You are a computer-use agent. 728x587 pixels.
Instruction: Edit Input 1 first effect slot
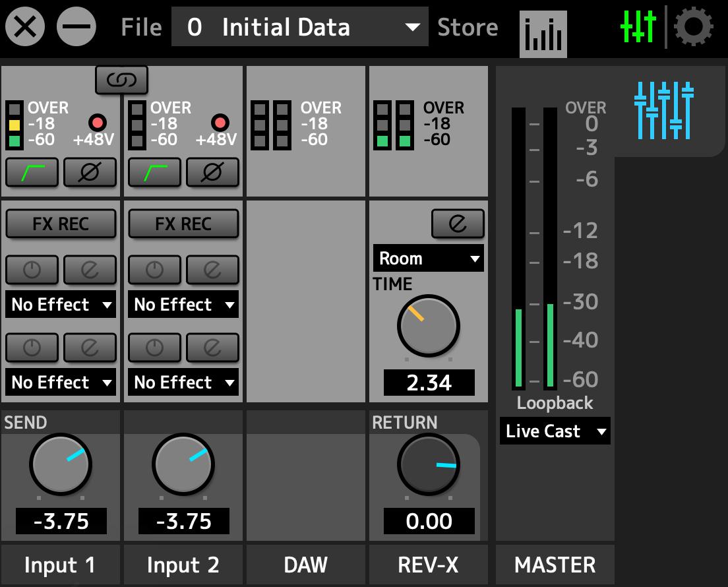(x=90, y=270)
